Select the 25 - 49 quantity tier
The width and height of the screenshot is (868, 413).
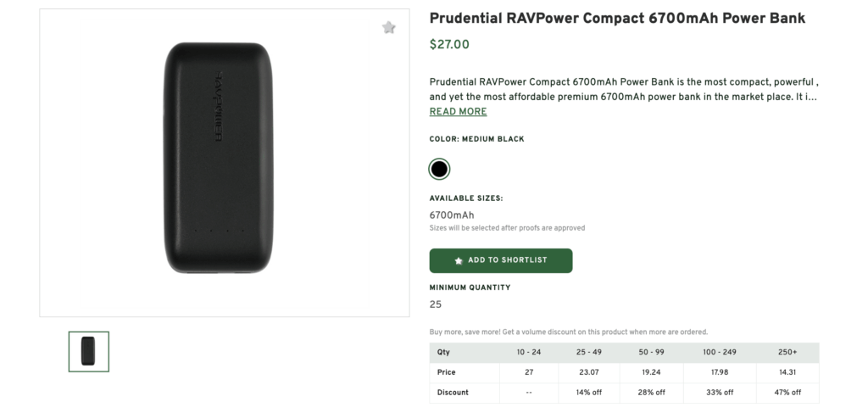(x=589, y=352)
